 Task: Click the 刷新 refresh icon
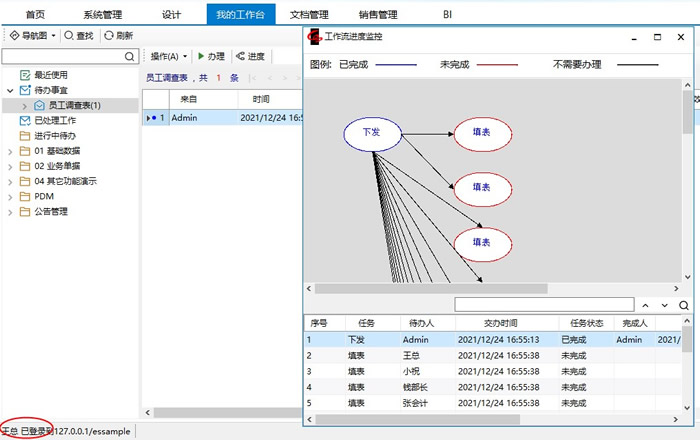(x=109, y=35)
